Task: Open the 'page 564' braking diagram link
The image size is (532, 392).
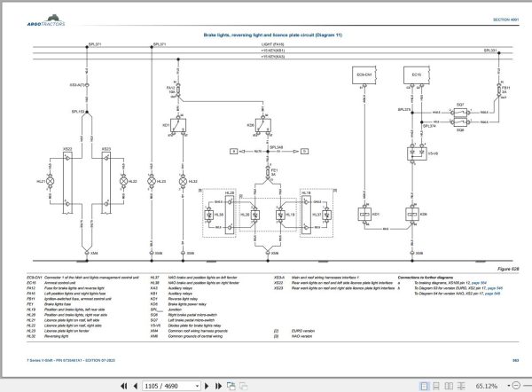Action: pos(479,283)
